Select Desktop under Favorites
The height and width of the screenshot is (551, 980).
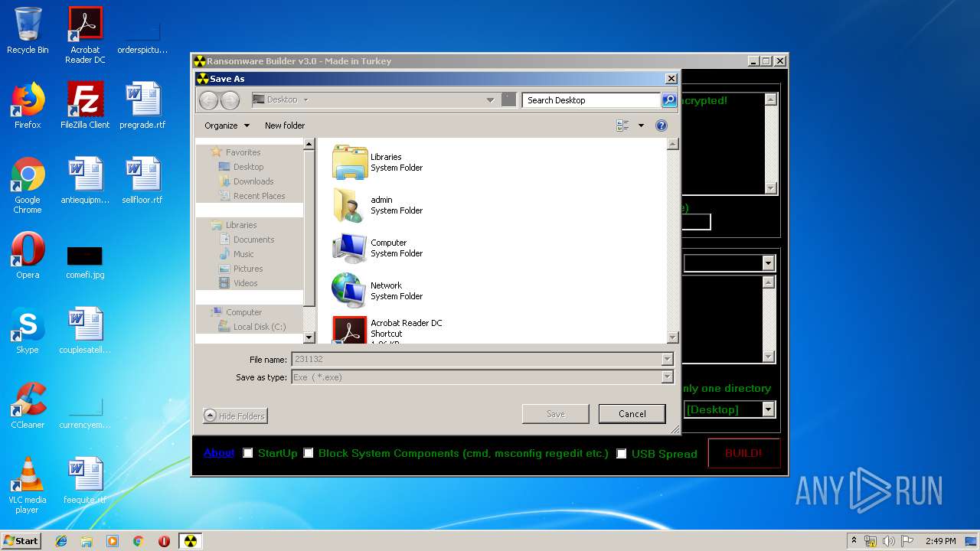(241, 167)
